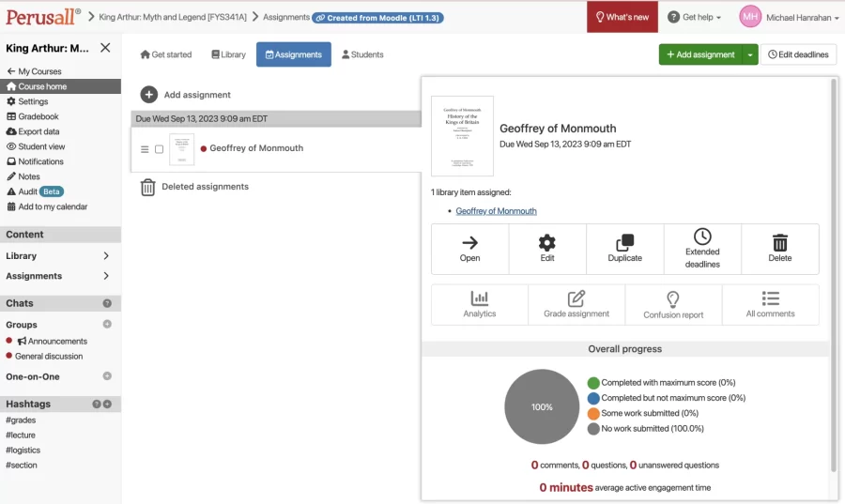
Task: Click plus icon Add assignment row
Action: tap(148, 95)
